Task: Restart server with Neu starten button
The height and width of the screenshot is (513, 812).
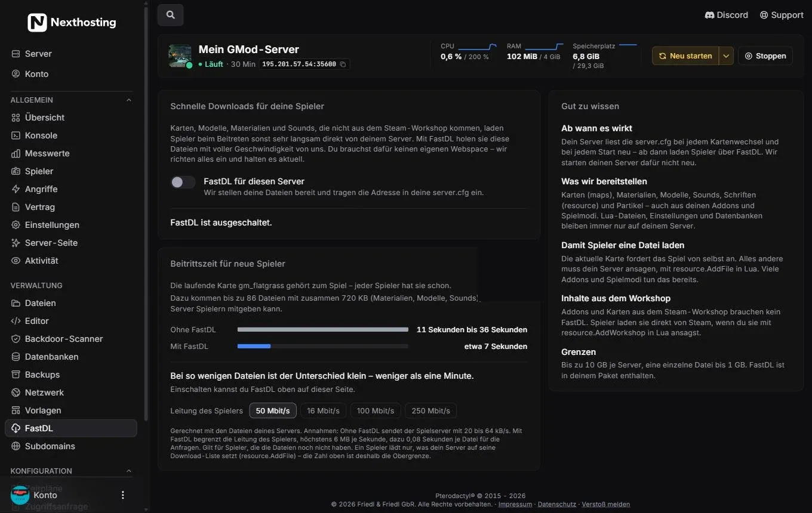Action: 685,56
